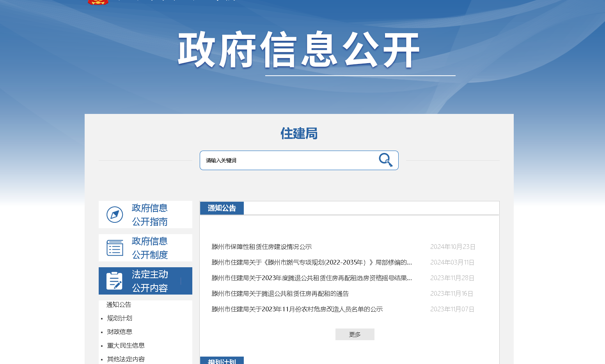Click the list icon for 政府信息公开制度
Screen dimensions: 605x364
coord(115,248)
